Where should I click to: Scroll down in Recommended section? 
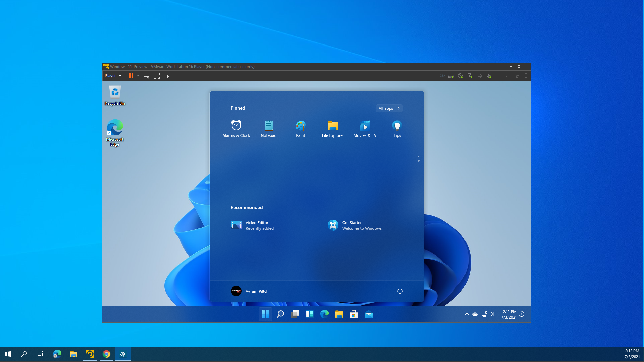tap(418, 161)
